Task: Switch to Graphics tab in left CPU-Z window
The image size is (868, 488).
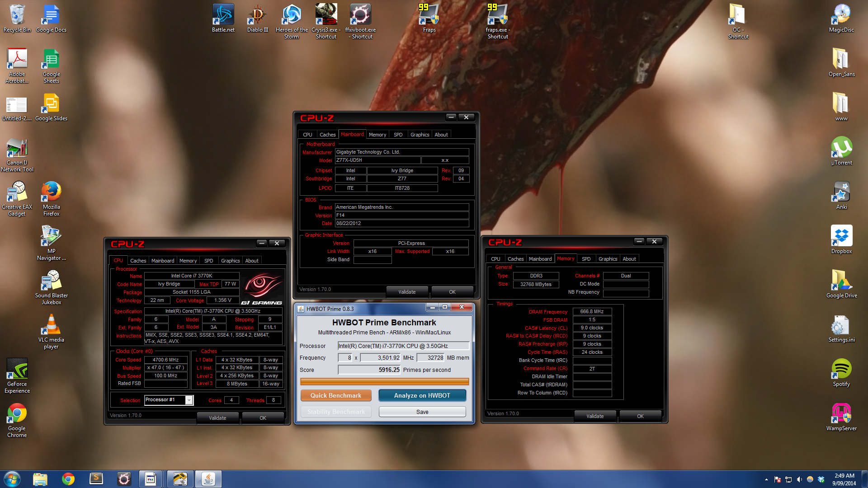Action: click(x=230, y=261)
